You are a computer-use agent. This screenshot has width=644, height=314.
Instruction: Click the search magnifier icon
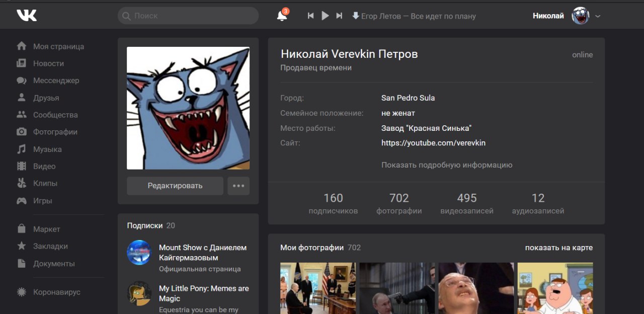pyautogui.click(x=126, y=16)
